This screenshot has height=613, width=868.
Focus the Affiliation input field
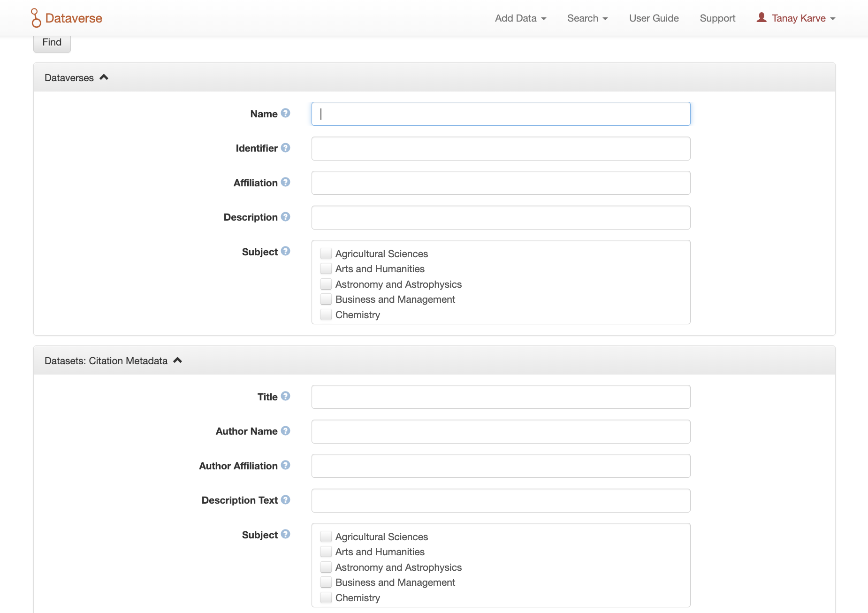pyautogui.click(x=501, y=183)
